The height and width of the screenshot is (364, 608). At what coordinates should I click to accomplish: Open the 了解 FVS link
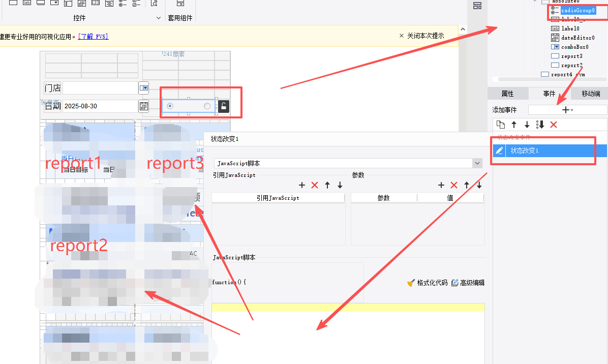[94, 37]
